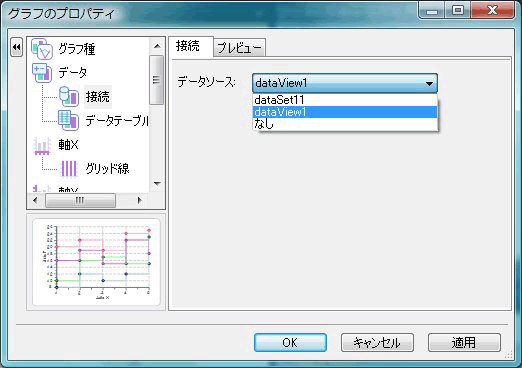Image resolution: width=522 pixels, height=368 pixels.
Task: Click the グラフ種 chart type icon
Action: pos(42,49)
